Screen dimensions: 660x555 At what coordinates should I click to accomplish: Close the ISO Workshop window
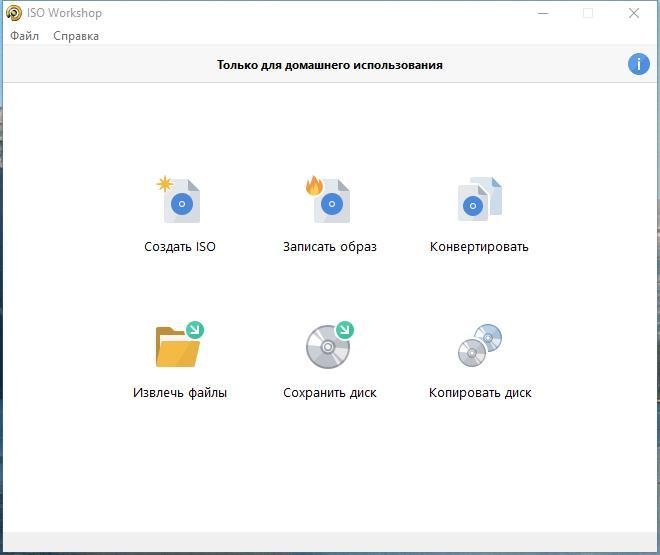[x=634, y=13]
